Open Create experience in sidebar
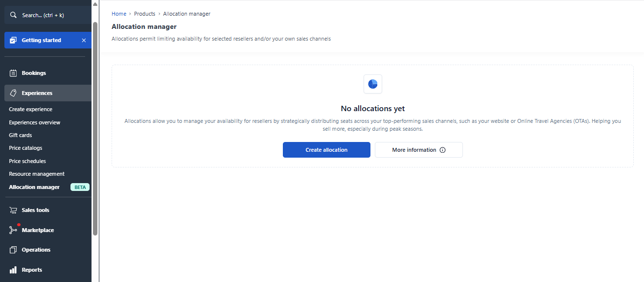Screen dimensions: 644x282 [x=30, y=109]
